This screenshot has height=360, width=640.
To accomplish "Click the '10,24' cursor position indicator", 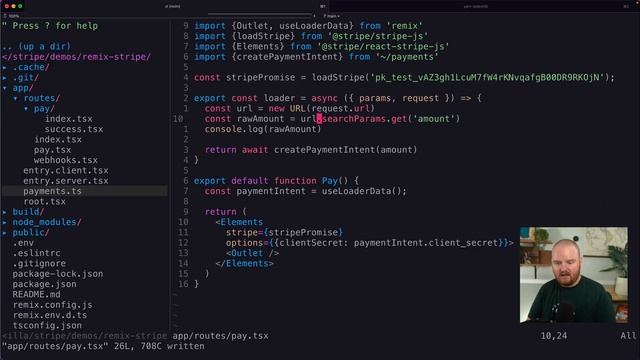I will (x=554, y=336).
